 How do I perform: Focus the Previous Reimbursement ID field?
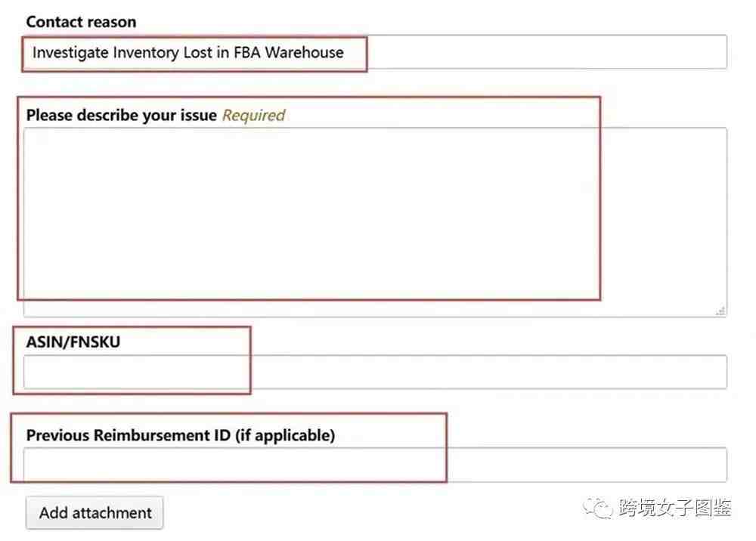pos(375,465)
